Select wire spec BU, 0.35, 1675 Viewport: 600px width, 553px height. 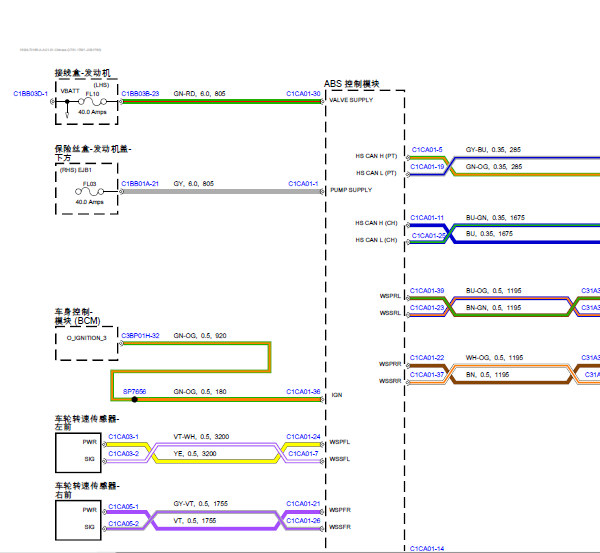click(x=489, y=234)
